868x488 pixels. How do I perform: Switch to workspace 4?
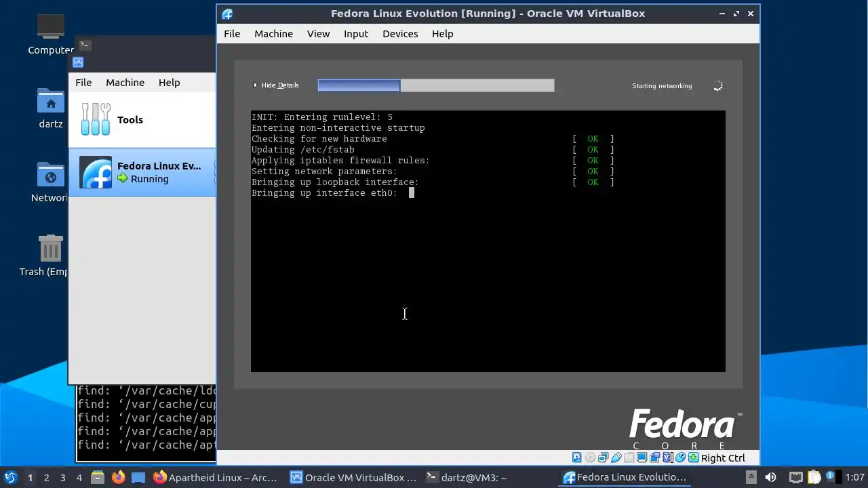[79, 478]
